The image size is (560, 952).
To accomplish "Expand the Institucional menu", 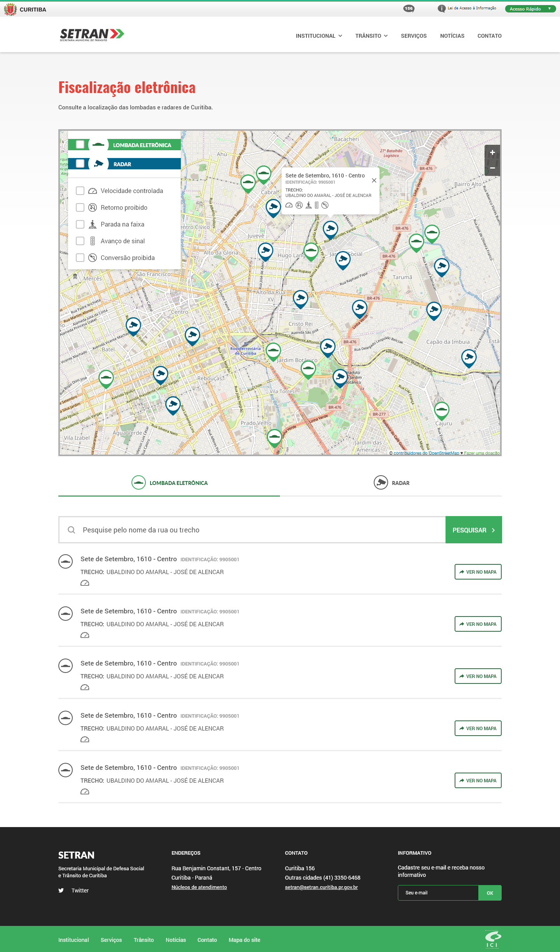I will pos(318,36).
